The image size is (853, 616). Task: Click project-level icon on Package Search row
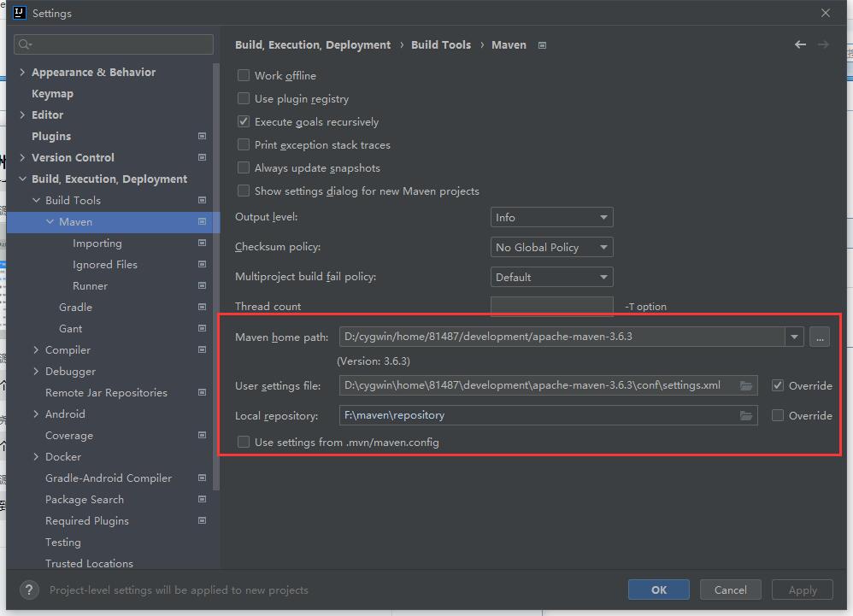(x=202, y=499)
